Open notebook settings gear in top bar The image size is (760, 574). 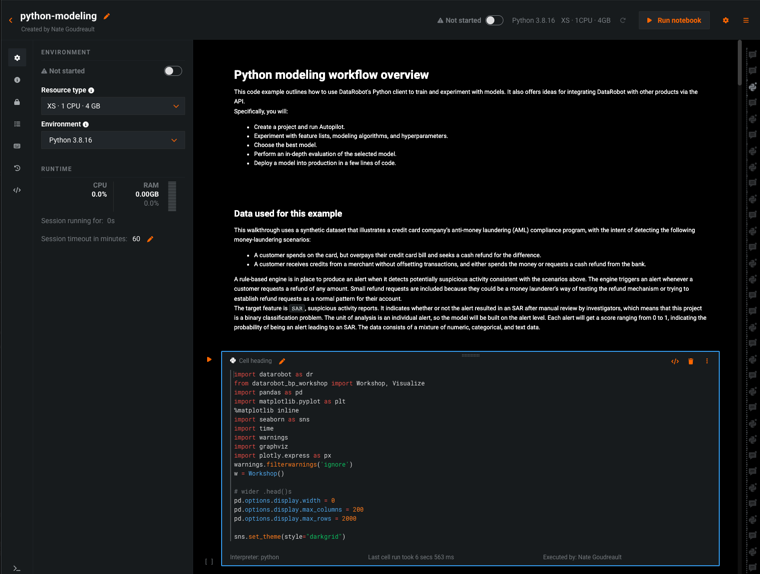click(726, 20)
